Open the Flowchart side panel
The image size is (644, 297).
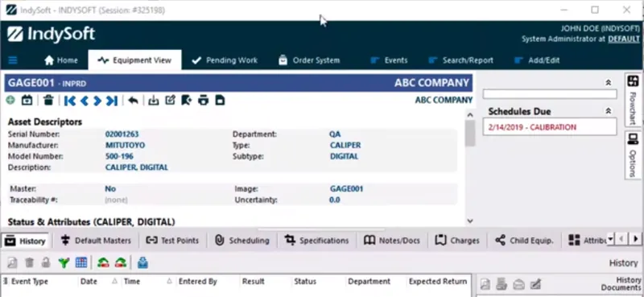coord(633,100)
